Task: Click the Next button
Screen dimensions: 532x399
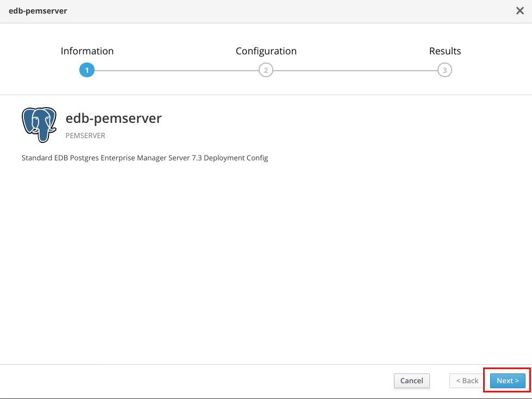Action: 508,381
